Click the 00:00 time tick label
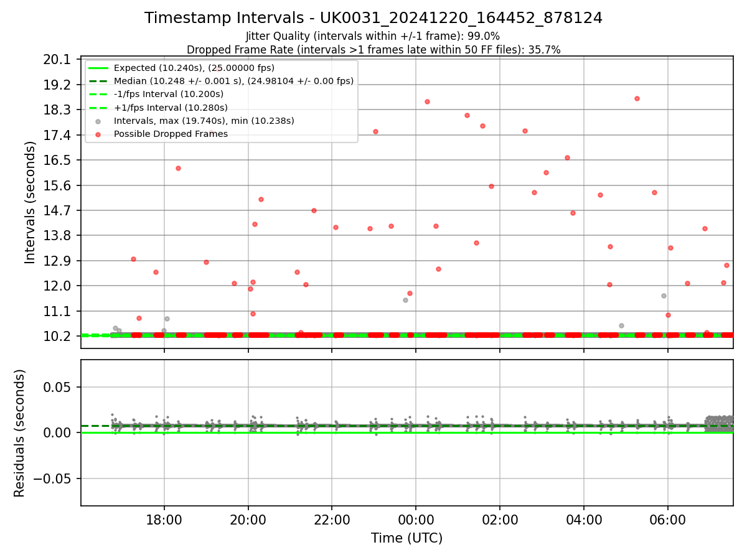 click(x=416, y=520)
